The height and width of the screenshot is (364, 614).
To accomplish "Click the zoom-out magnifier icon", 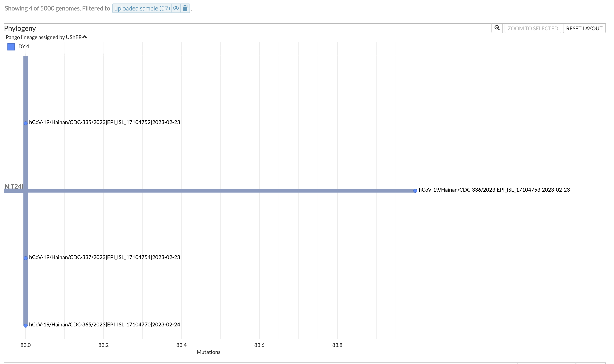I will coord(497,28).
